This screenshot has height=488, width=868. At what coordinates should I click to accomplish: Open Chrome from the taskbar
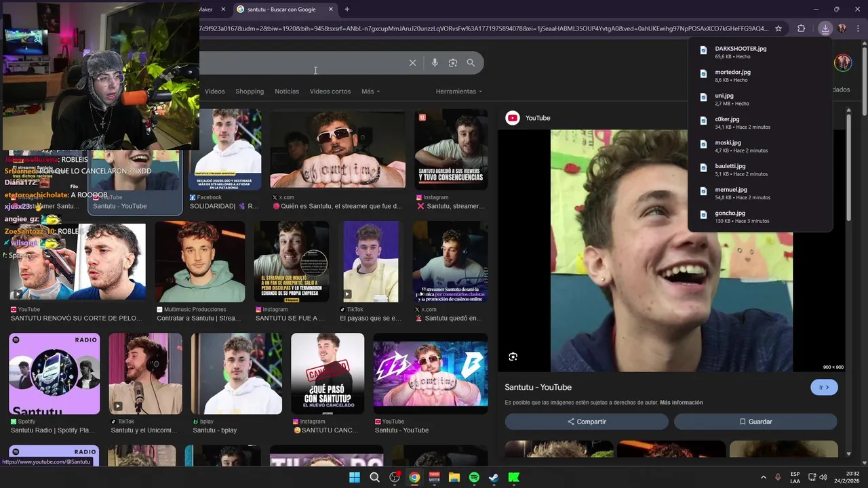[414, 477]
